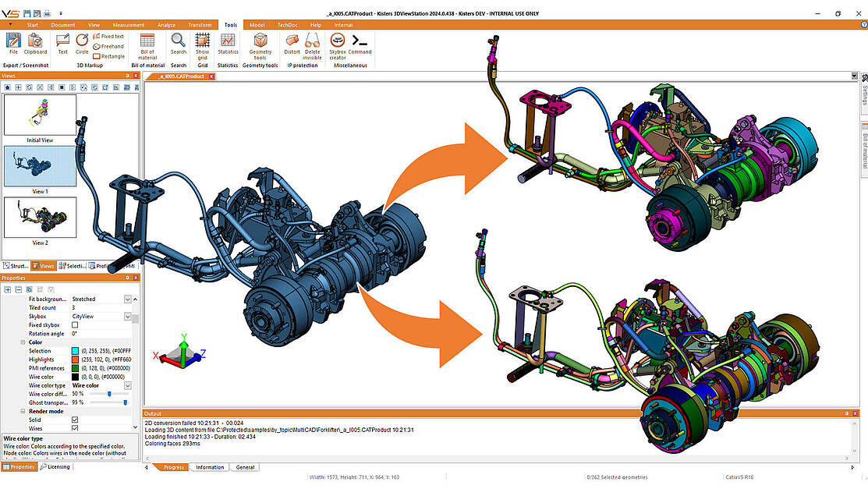Open the Statistics tool
The width and height of the screenshot is (868, 489).
228,43
